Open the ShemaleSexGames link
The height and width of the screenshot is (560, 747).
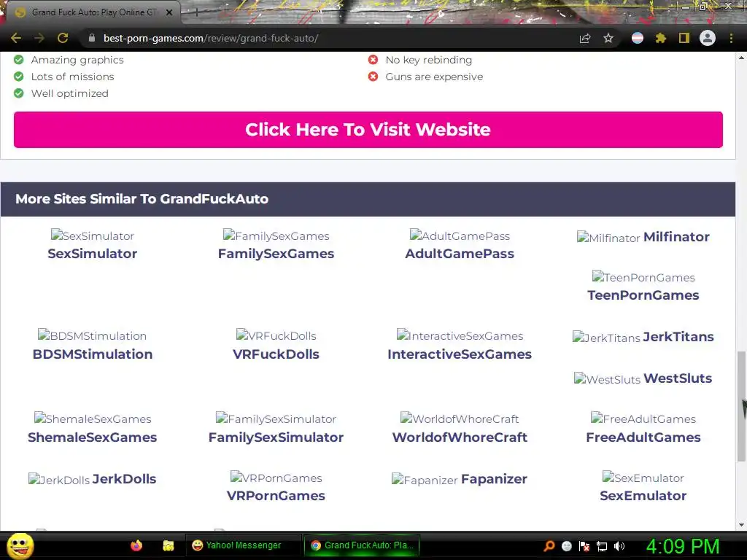tap(93, 437)
